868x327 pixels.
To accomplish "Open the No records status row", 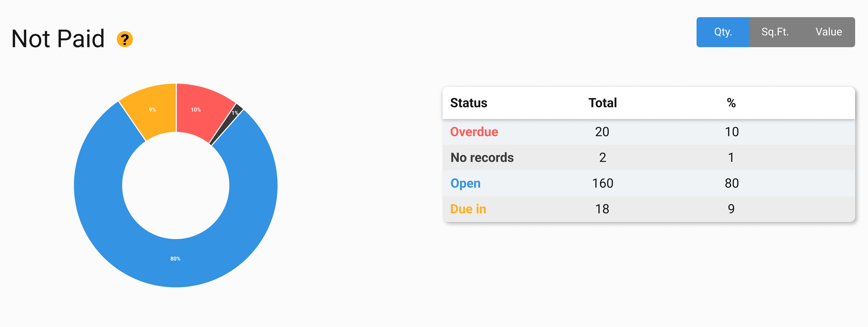I will (649, 157).
